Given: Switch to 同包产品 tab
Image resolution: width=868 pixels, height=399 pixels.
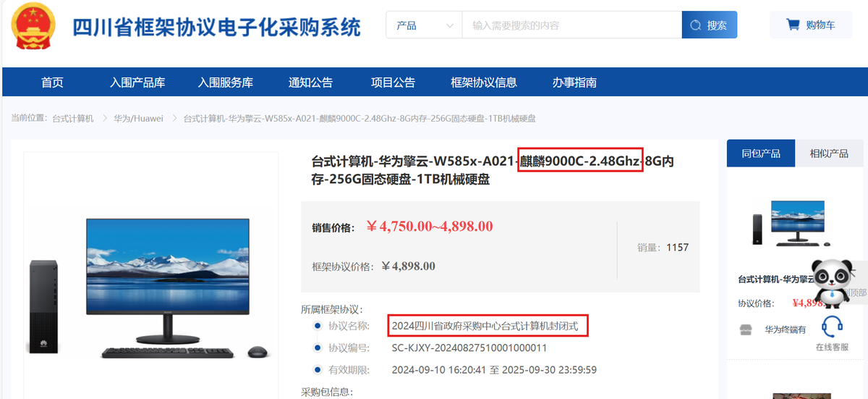Looking at the screenshot, I should point(761,154).
